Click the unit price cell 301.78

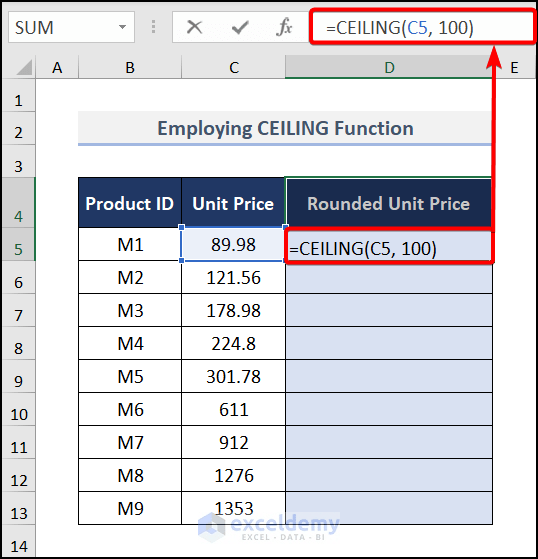[234, 376]
